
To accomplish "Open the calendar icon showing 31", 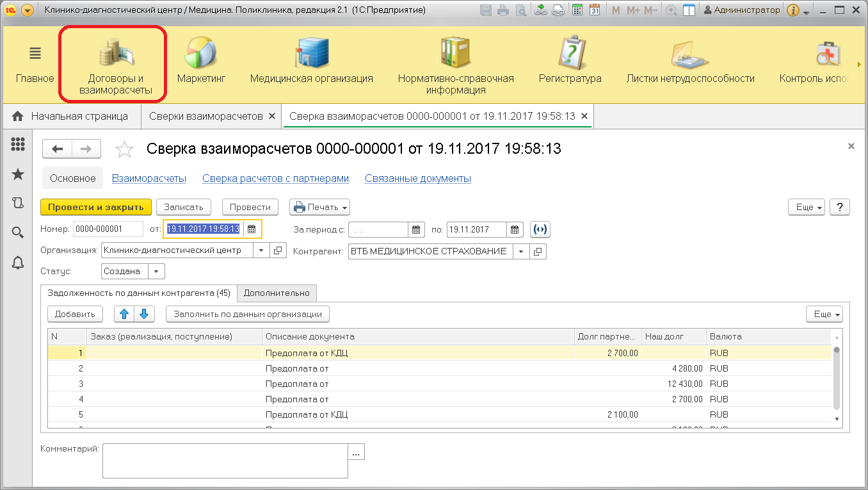I will 595,10.
